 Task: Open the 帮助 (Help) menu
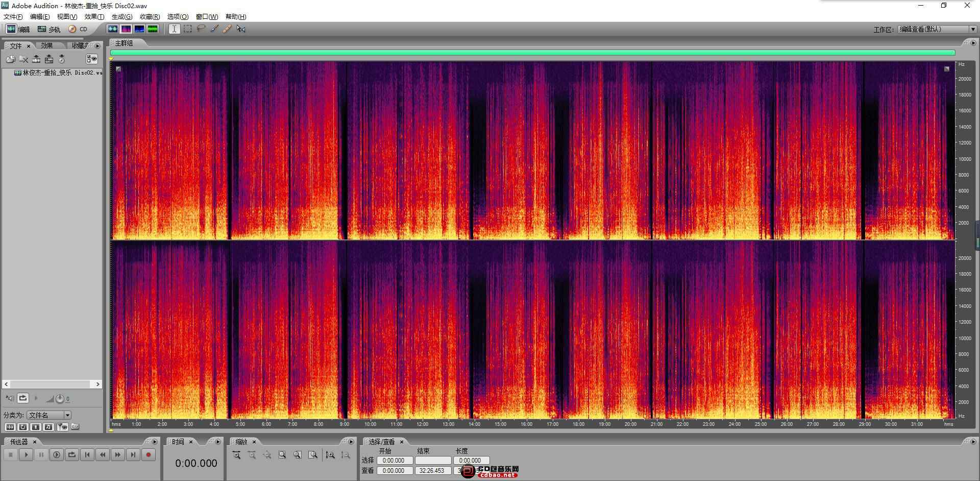pos(235,17)
